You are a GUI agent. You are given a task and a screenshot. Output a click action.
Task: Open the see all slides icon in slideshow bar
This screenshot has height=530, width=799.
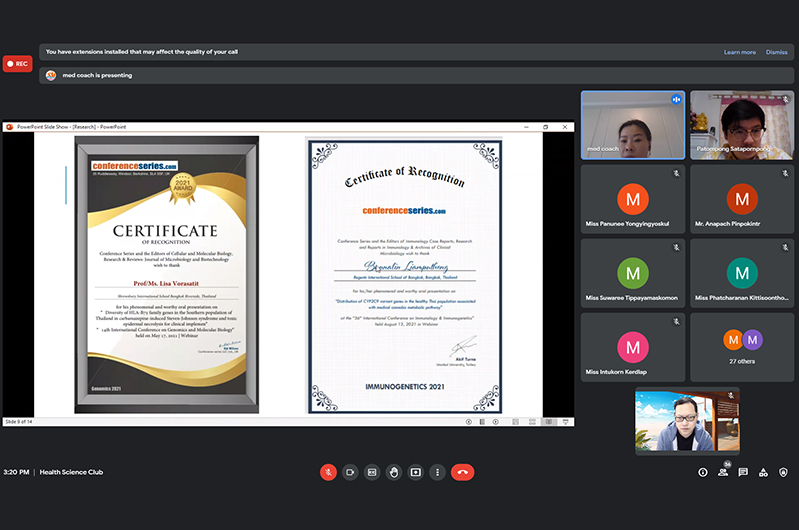click(x=482, y=422)
